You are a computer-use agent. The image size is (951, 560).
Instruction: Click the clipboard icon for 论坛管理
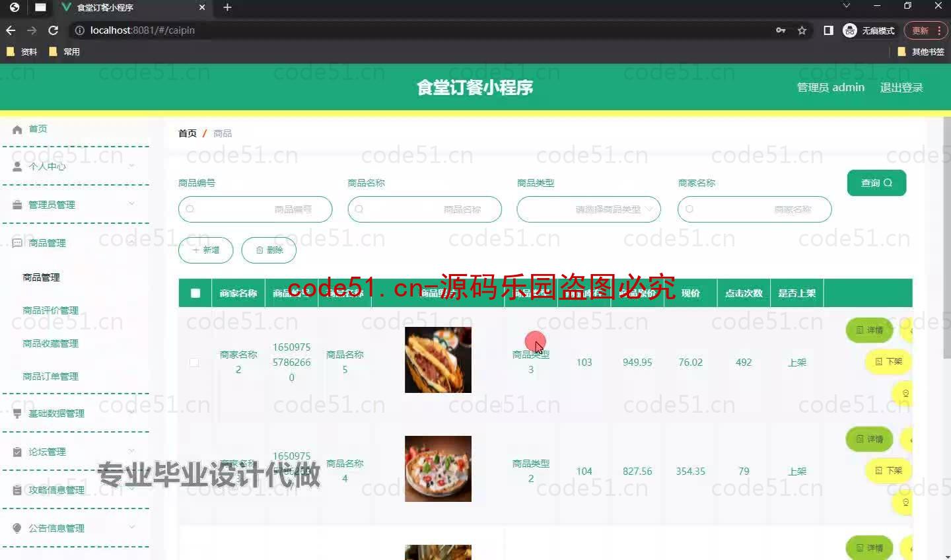tap(17, 452)
